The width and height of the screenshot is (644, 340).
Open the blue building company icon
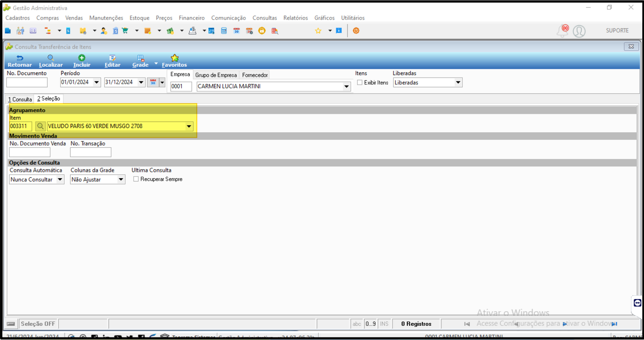tap(8, 31)
